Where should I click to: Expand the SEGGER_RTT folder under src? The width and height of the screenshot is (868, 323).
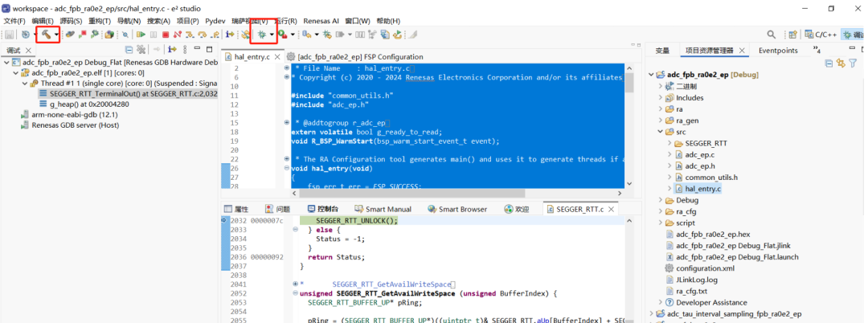669,143
